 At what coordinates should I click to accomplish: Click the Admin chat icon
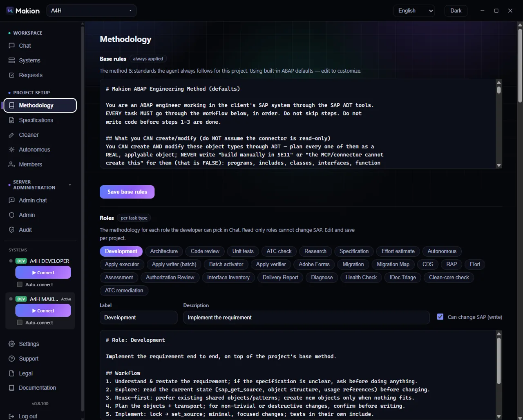[12, 200]
